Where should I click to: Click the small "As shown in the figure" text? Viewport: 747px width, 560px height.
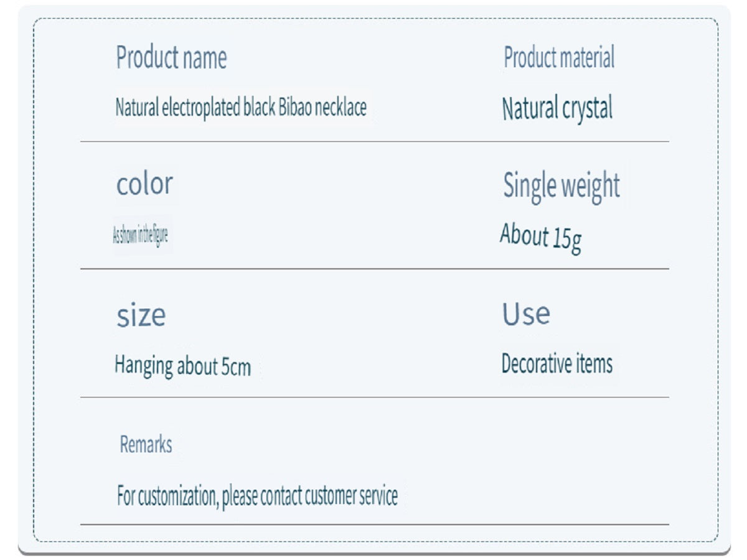tap(140, 236)
